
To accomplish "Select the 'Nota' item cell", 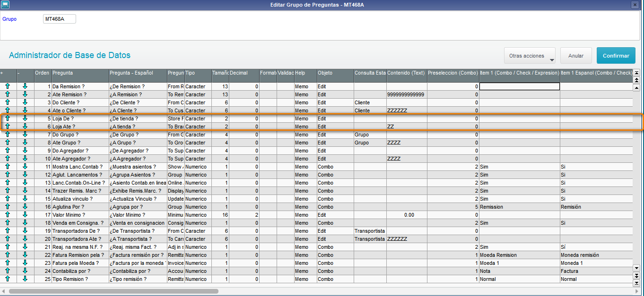I will [520, 271].
